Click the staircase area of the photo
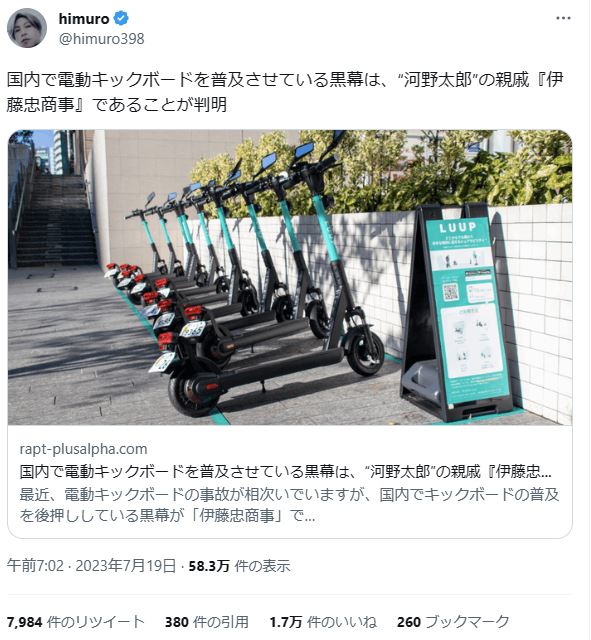 (x=55, y=218)
